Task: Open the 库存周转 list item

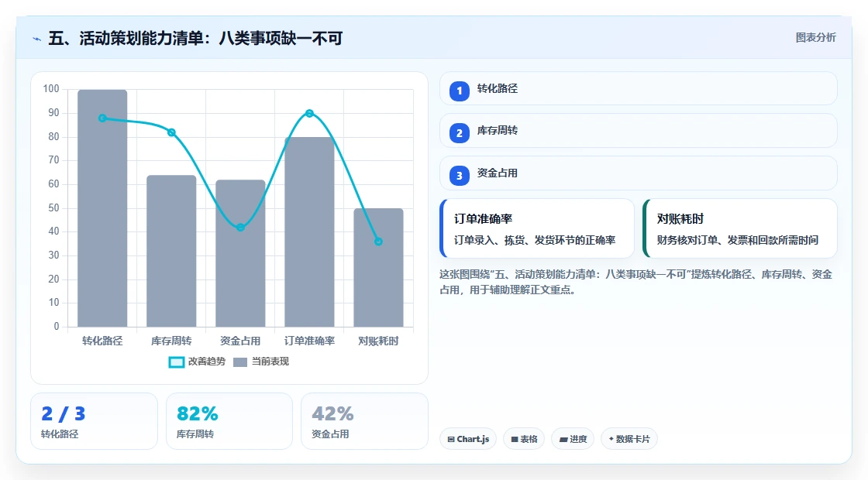Action: [639, 131]
